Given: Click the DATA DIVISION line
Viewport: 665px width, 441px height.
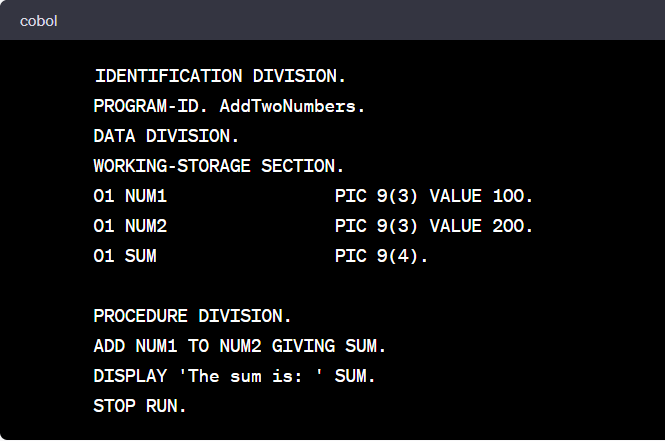Looking at the screenshot, I should [x=166, y=136].
